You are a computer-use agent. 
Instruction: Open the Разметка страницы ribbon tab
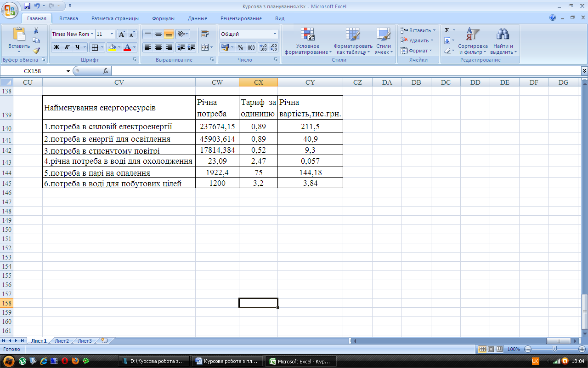(115, 18)
